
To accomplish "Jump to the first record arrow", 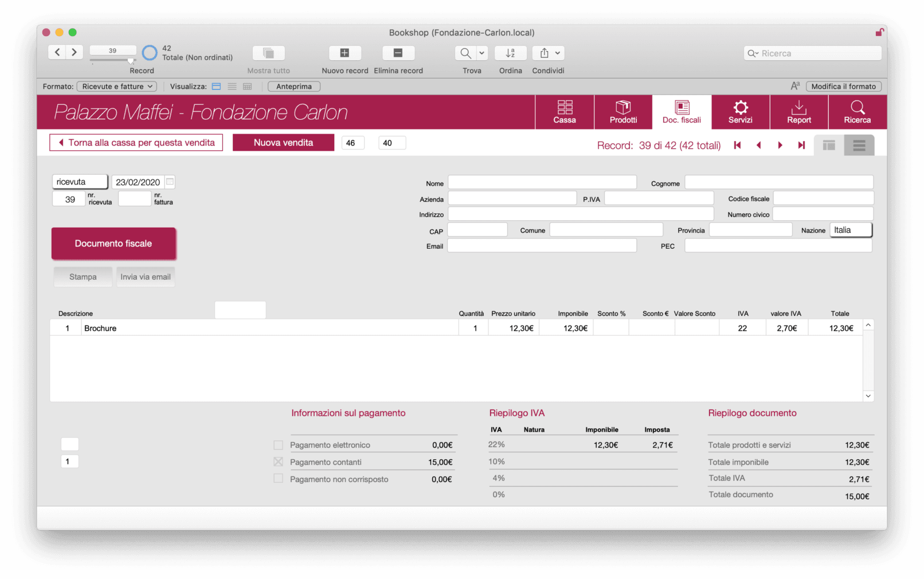I will (x=737, y=146).
